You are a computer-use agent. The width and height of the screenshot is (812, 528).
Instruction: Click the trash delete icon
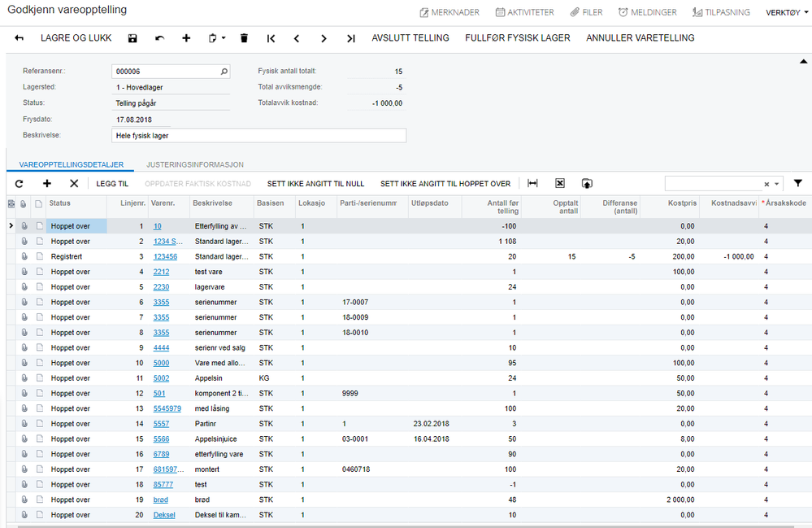(244, 38)
